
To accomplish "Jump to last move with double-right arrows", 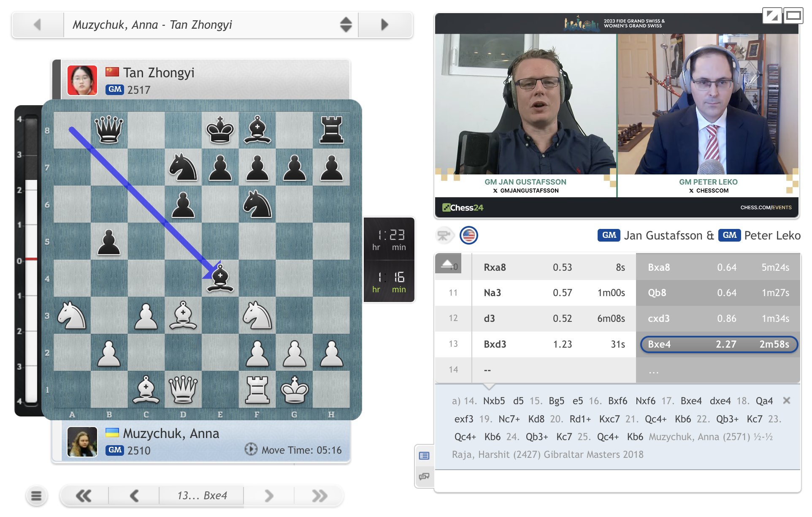I will (319, 495).
